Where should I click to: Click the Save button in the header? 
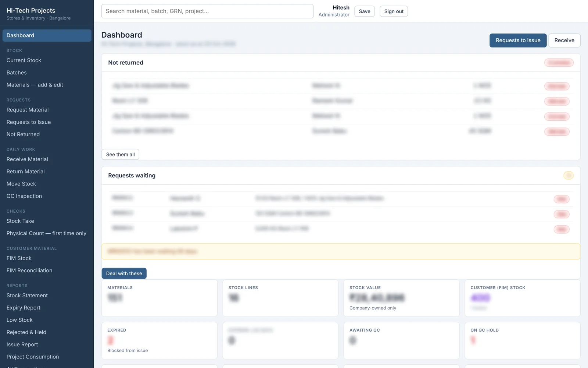365,11
